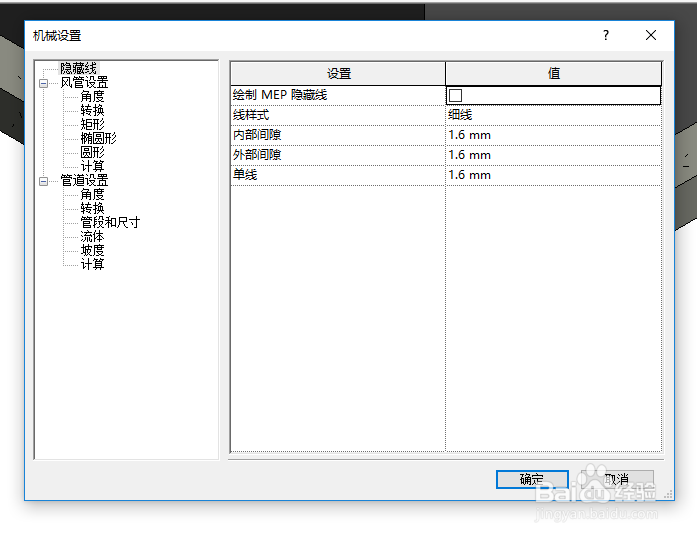The height and width of the screenshot is (538, 697).
Task: Select 椭圆形 duct settings
Action: coord(98,138)
